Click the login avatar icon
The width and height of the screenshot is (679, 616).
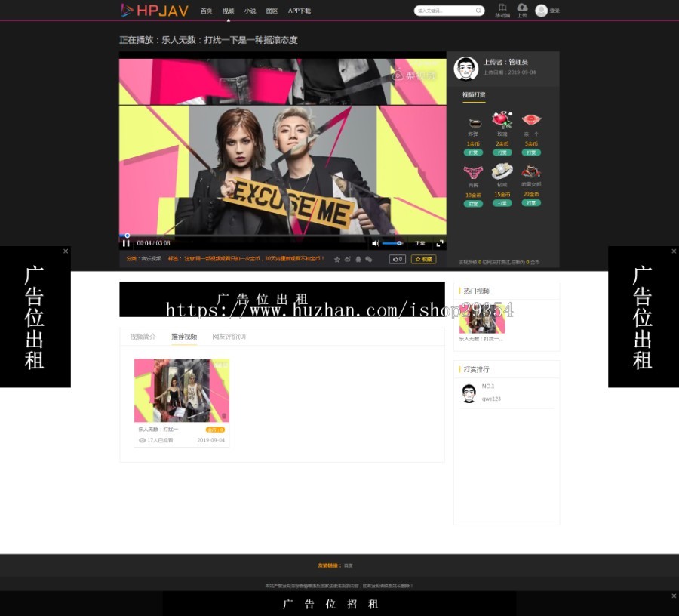pos(541,10)
